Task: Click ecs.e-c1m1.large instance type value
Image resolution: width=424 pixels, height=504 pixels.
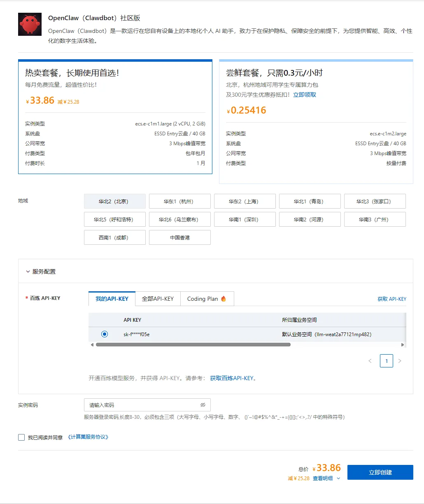Action: 170,124
